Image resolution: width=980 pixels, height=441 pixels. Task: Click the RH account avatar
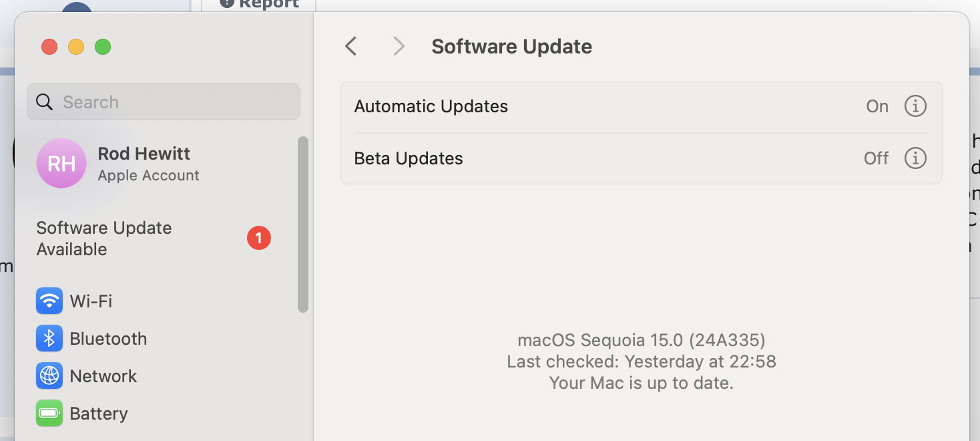tap(61, 163)
